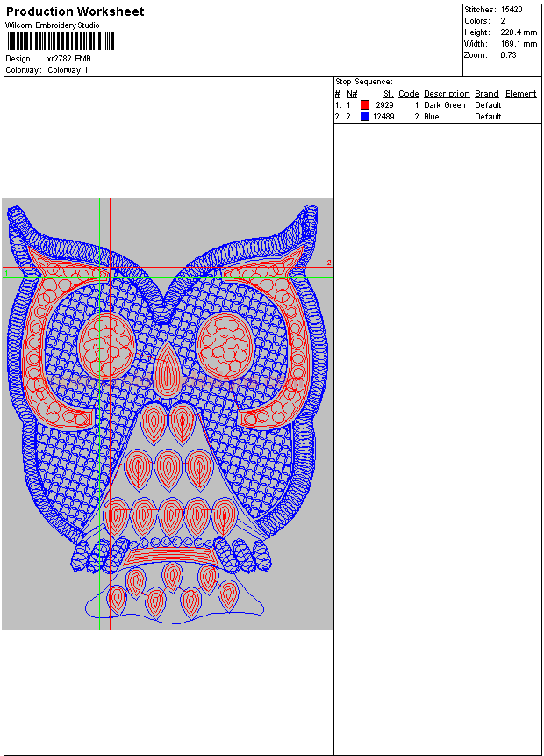Click the 'Colors:' label in the header
The image size is (544, 756).
pyautogui.click(x=477, y=21)
